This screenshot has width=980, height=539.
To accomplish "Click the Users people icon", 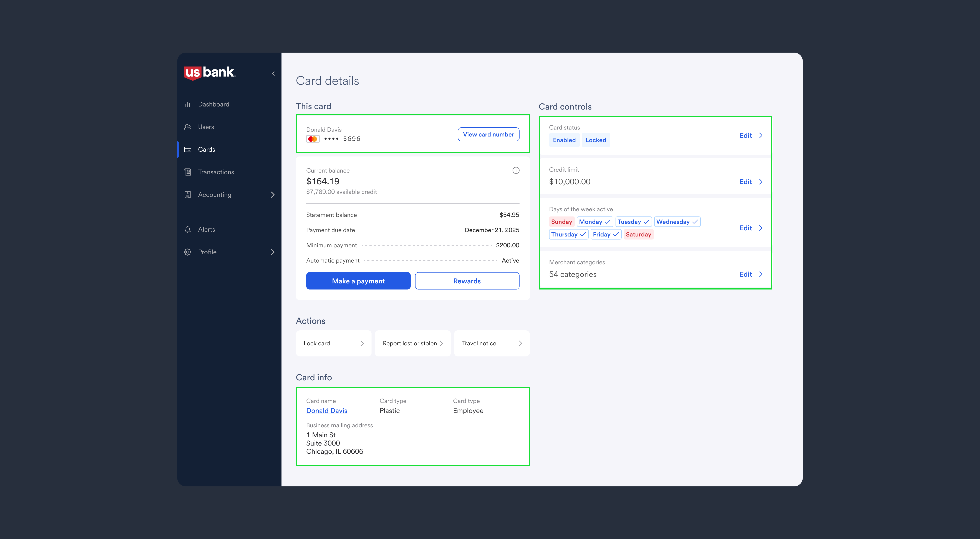I will click(188, 127).
